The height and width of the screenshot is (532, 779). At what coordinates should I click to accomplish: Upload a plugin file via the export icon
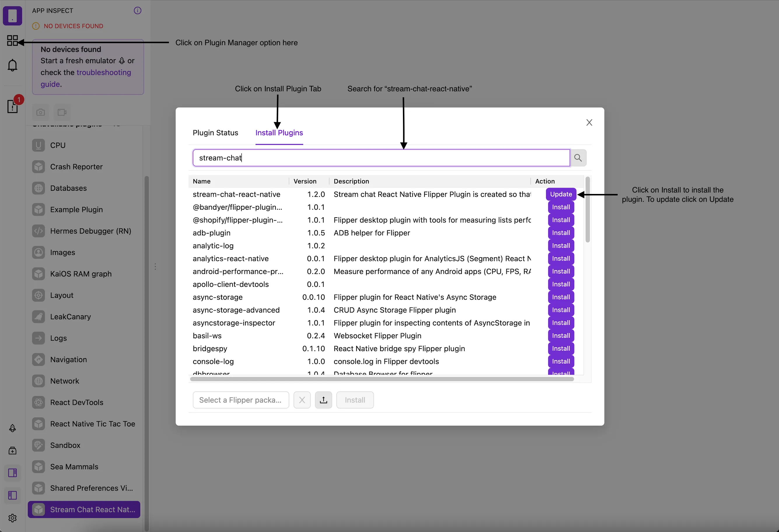pyautogui.click(x=323, y=400)
